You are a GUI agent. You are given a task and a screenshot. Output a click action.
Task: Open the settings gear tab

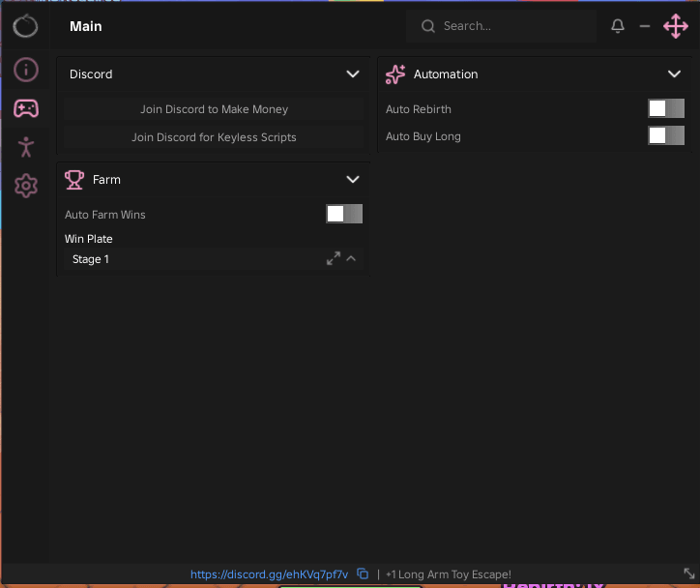click(x=26, y=186)
